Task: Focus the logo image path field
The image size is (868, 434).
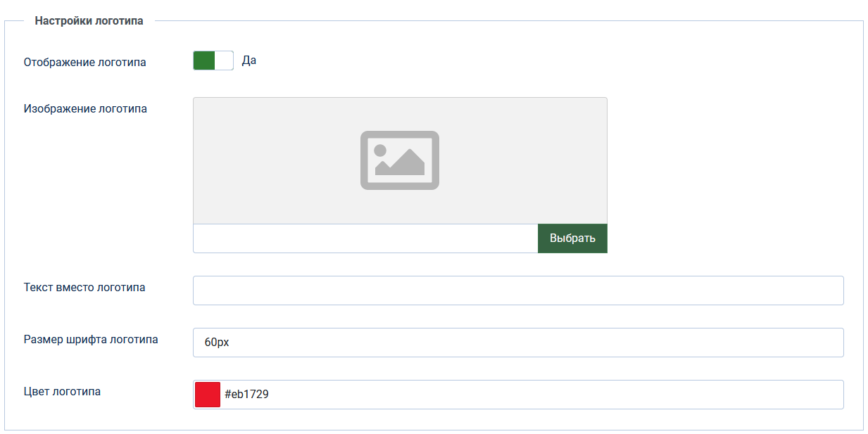Action: 365,238
